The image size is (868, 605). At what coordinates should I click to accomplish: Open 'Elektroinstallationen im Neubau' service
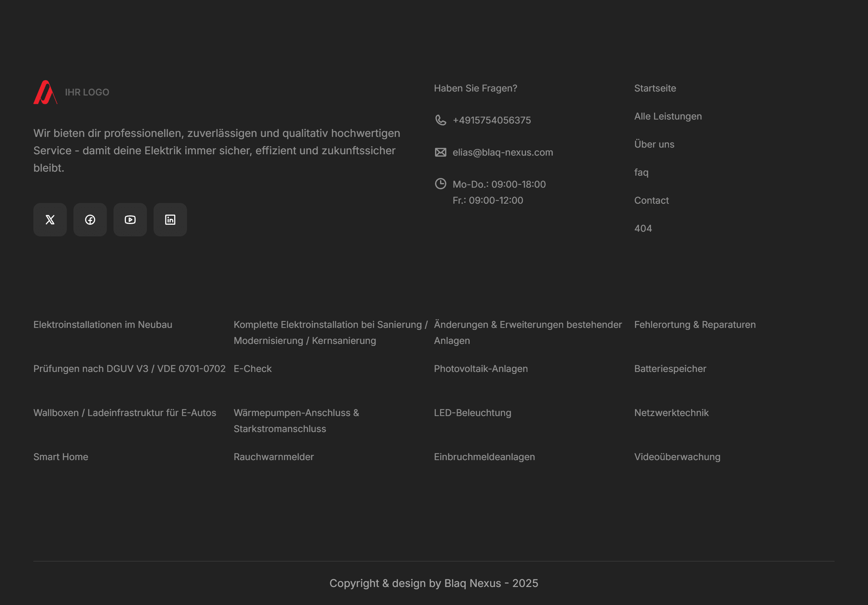click(x=102, y=325)
